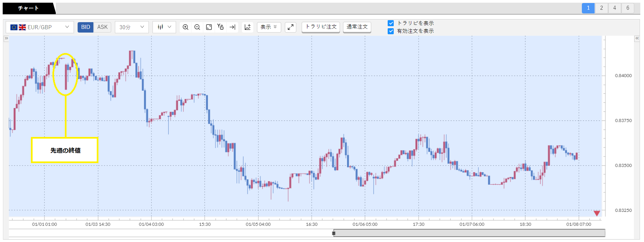
Task: Uncheck 有効注文を表示 checkbox
Action: pos(391,31)
